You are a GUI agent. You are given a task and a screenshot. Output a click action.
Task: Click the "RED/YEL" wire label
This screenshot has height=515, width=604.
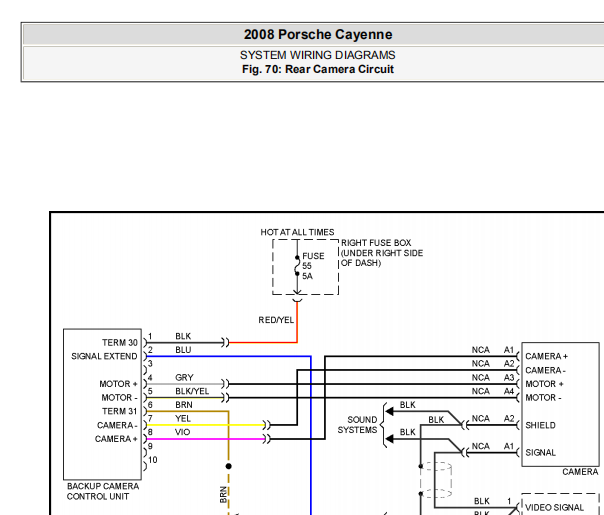(x=276, y=320)
